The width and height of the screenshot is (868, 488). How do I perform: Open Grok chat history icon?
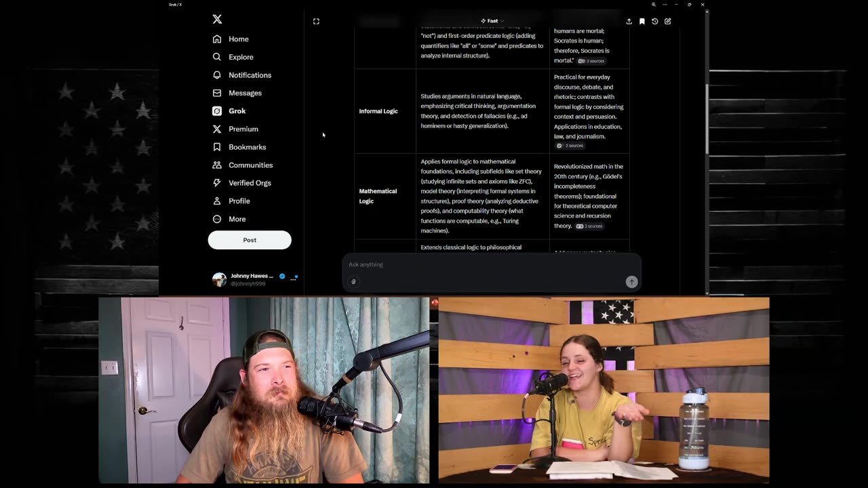(x=654, y=22)
